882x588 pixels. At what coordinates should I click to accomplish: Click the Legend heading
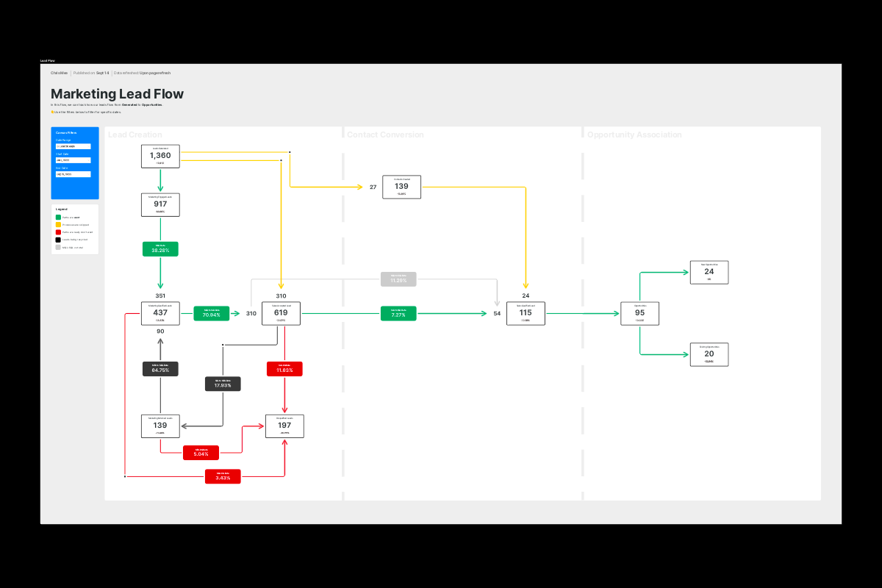click(62, 209)
